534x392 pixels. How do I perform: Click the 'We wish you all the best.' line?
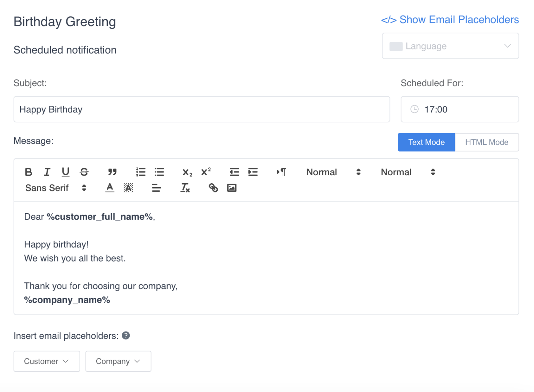pyautogui.click(x=75, y=258)
